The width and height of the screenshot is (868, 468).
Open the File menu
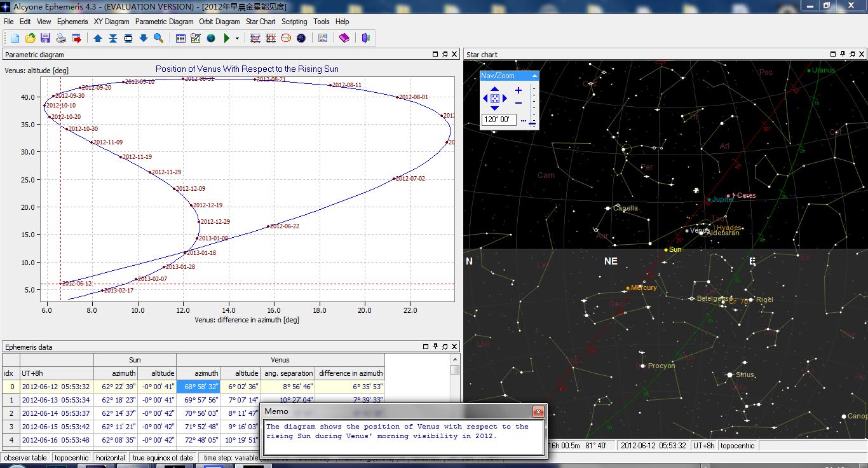pos(8,22)
